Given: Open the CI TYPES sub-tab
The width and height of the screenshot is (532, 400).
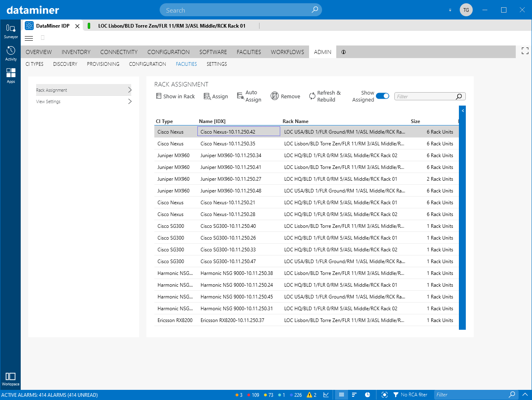Looking at the screenshot, I should point(35,64).
